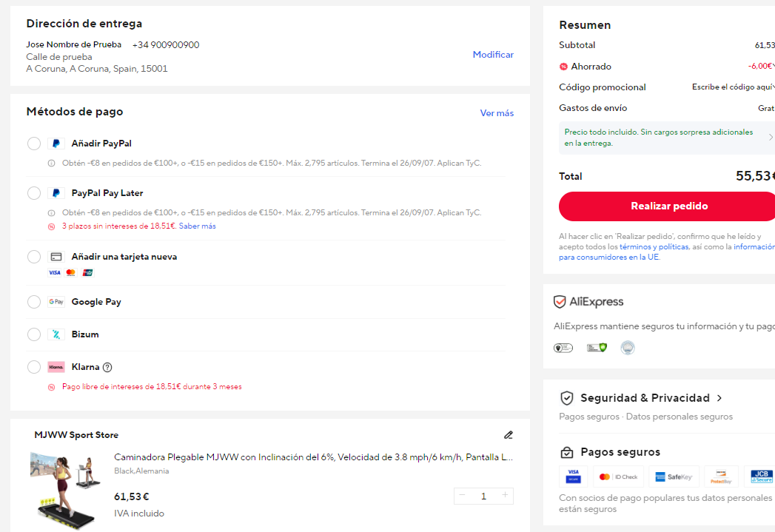Click the edit pencil icon for MJWW Sport Store
The image size is (775, 532).
(x=508, y=434)
